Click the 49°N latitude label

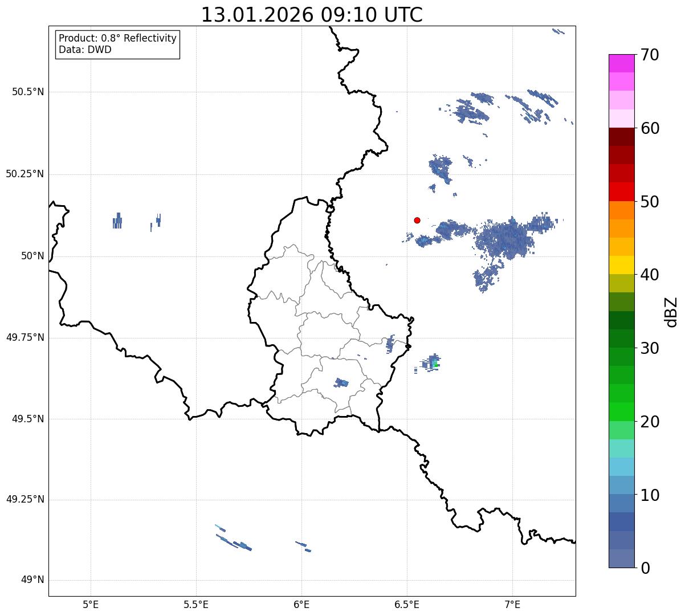(32, 580)
